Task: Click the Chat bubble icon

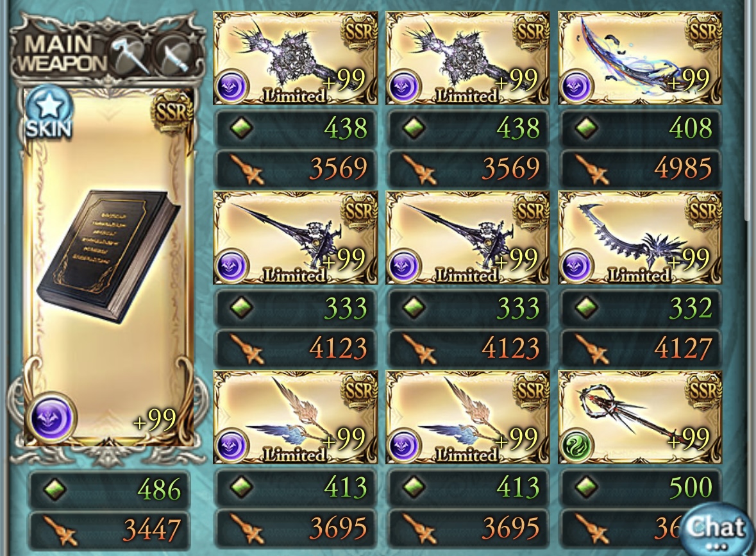Action: pos(714,530)
